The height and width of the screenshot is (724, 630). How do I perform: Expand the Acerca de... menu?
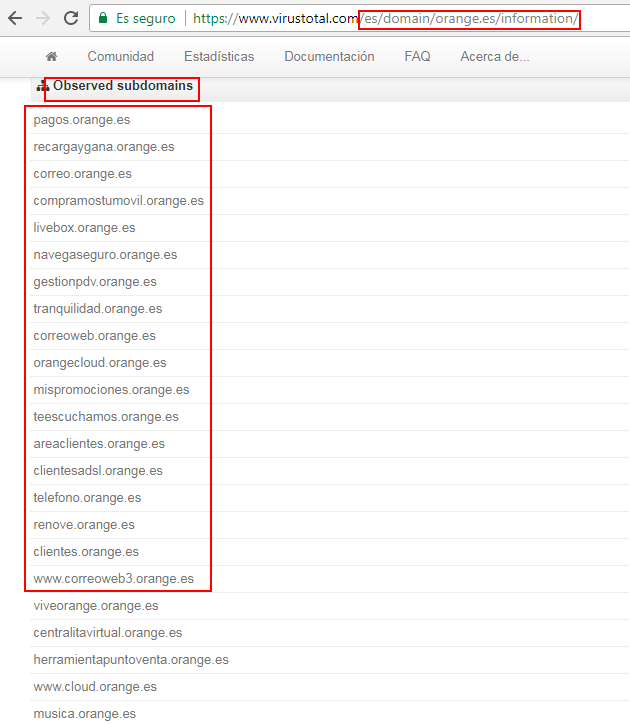(x=494, y=57)
